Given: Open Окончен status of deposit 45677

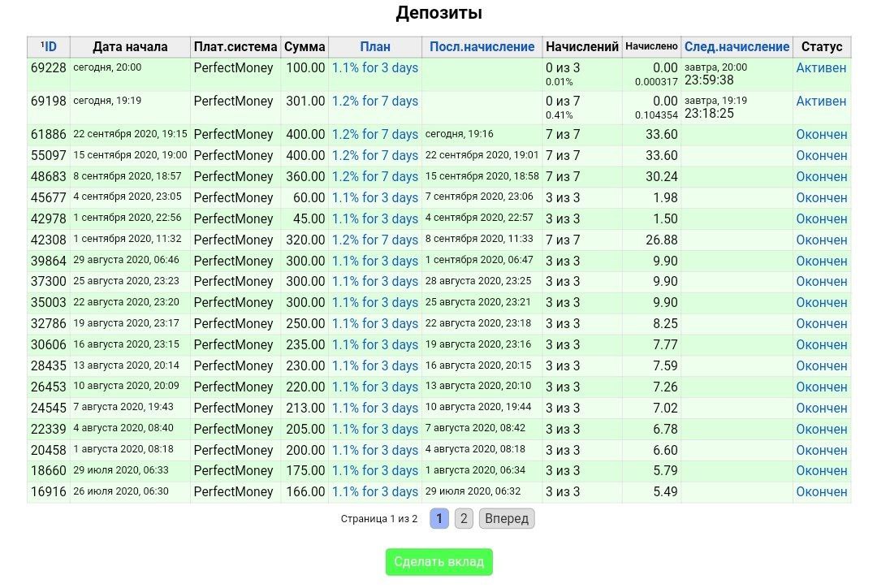Looking at the screenshot, I should click(x=822, y=198).
